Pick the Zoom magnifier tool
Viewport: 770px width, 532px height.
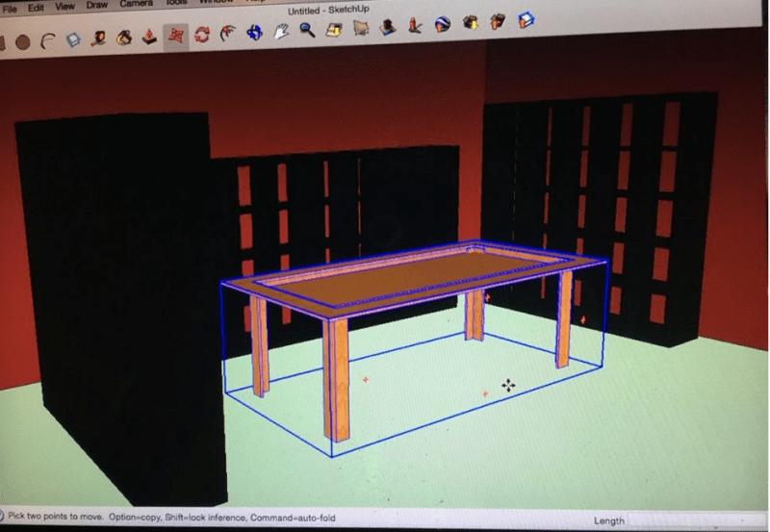307,30
